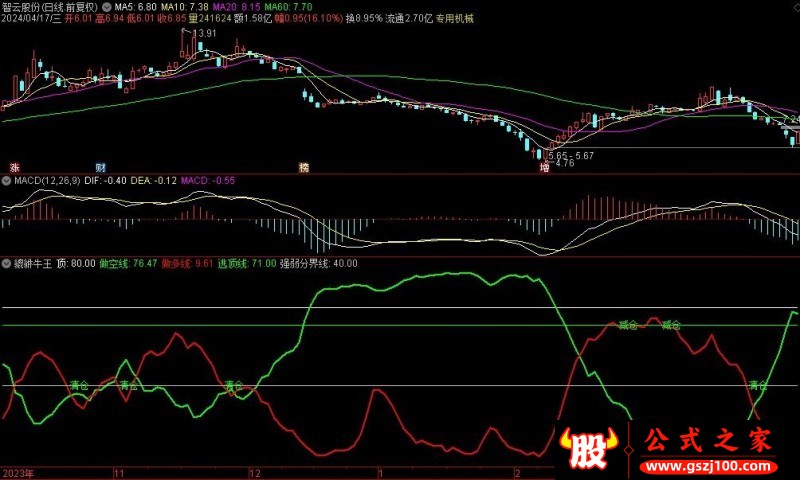Expand the dropdown arrow beside 缠绵牛王
The width and height of the screenshot is (800, 480).
tap(6, 264)
